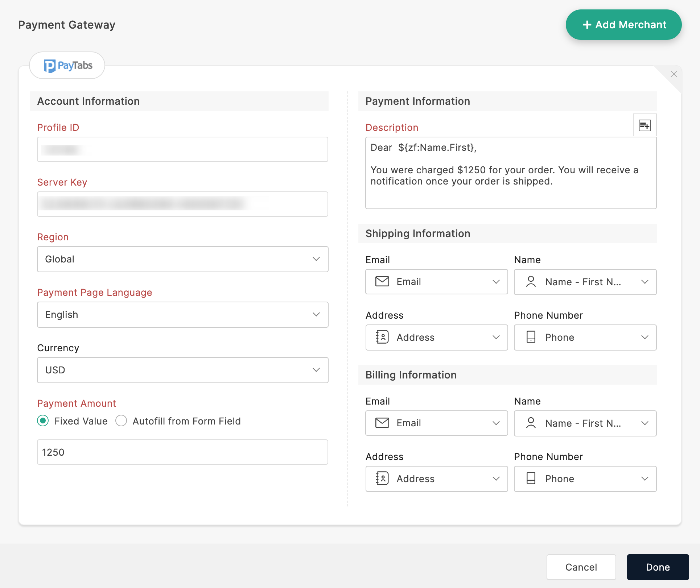Click the PayTabs logo tab
This screenshot has height=588, width=700.
[67, 66]
